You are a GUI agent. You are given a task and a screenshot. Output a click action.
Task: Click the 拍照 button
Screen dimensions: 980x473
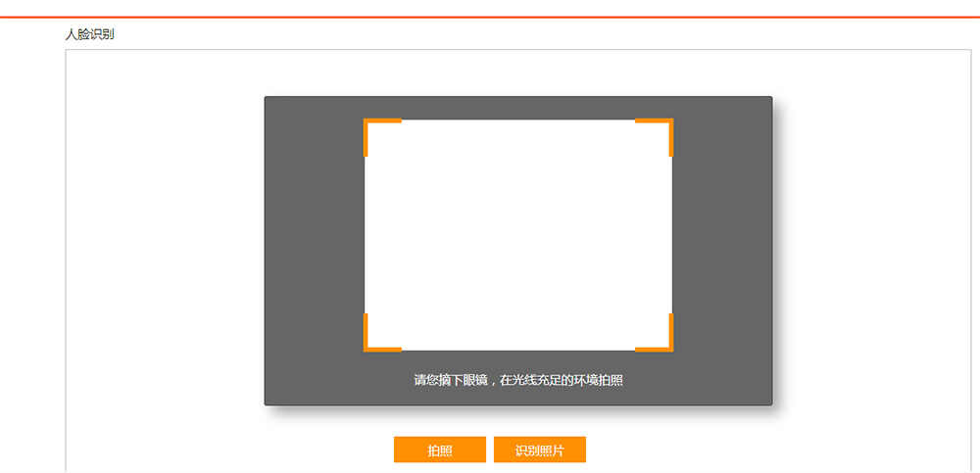(439, 449)
